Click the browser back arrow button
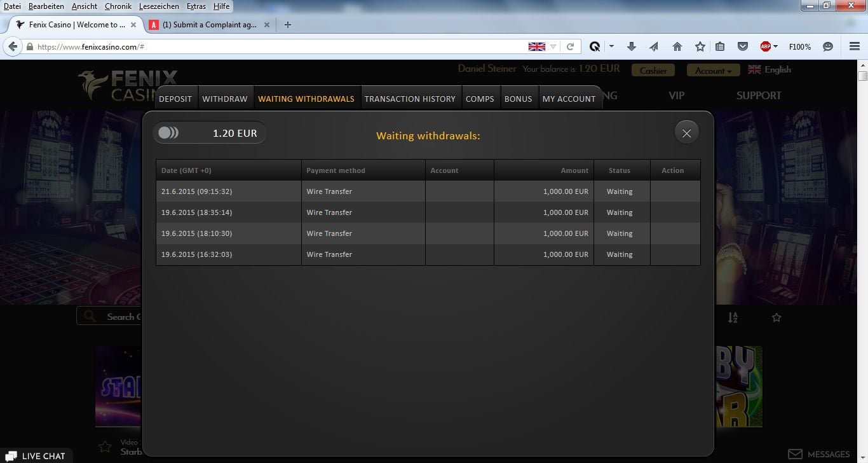Image resolution: width=868 pixels, height=463 pixels. 12,46
